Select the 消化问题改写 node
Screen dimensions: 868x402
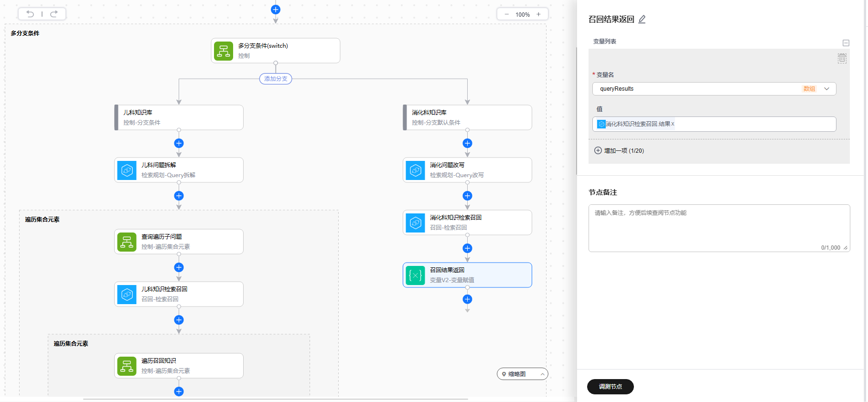coord(467,170)
